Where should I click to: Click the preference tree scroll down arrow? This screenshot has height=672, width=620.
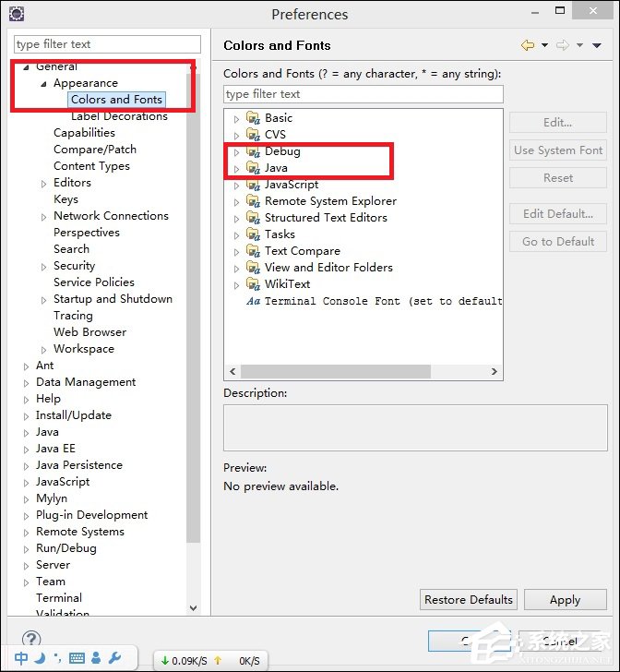click(x=193, y=608)
